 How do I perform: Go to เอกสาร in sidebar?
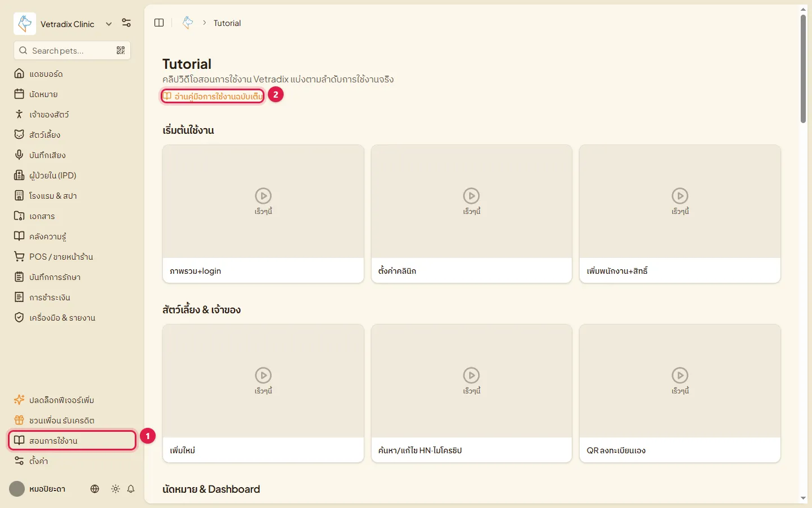[x=72, y=216]
